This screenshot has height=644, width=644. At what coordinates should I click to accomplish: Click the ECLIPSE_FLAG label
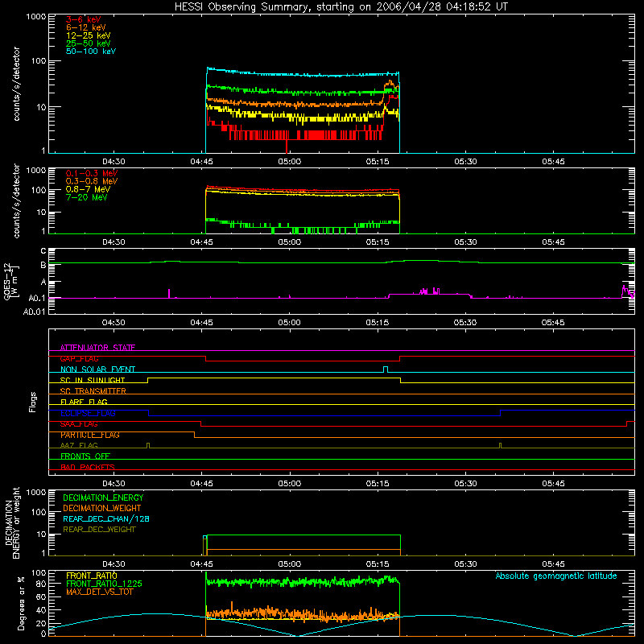point(88,413)
